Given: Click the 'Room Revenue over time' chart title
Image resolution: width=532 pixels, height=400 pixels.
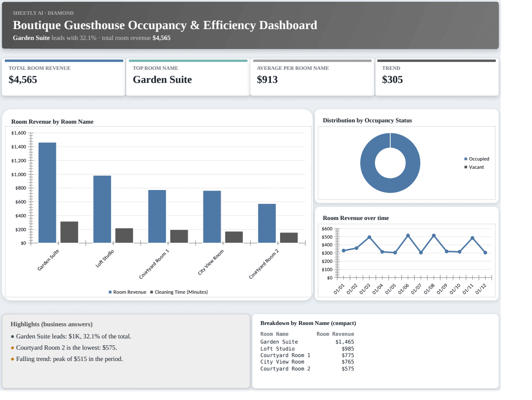Looking at the screenshot, I should click(x=356, y=218).
